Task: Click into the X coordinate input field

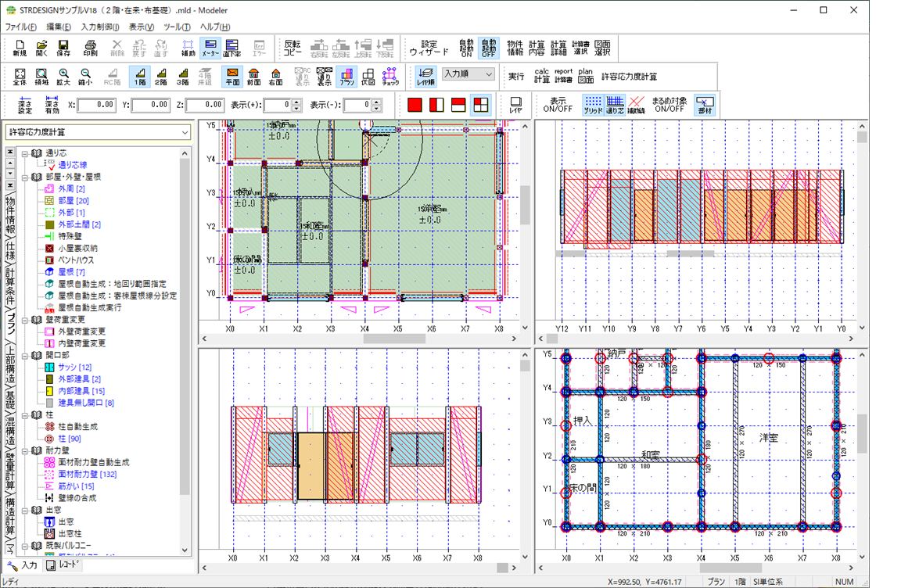Action: [97, 105]
